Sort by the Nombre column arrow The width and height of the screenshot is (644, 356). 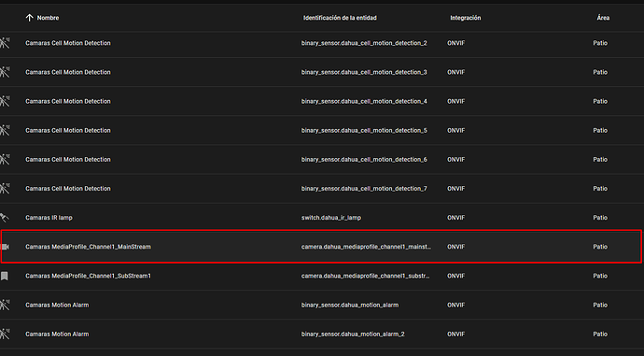tap(29, 18)
